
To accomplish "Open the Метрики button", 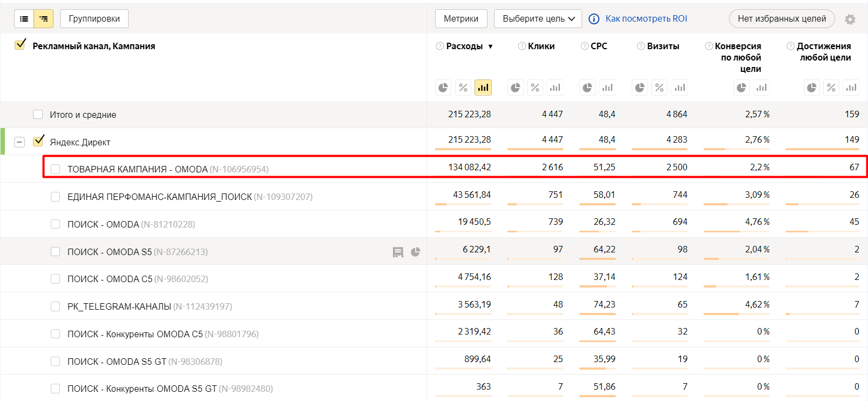I will (461, 19).
